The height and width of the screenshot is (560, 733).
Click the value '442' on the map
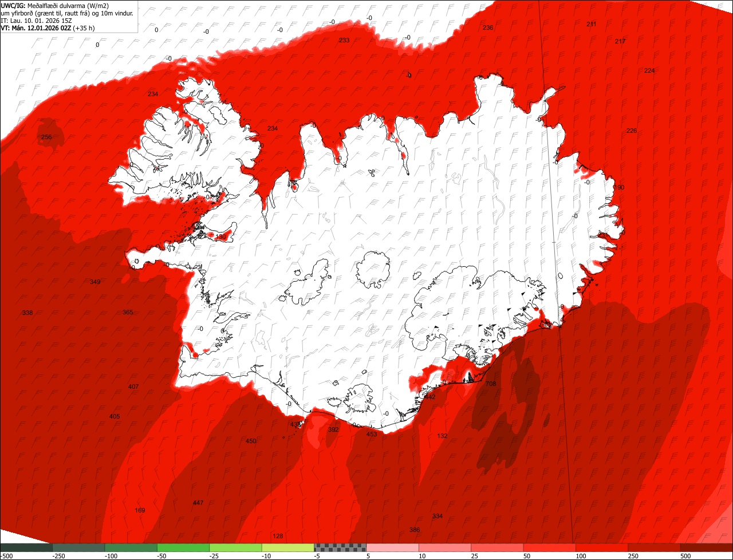tap(430, 397)
